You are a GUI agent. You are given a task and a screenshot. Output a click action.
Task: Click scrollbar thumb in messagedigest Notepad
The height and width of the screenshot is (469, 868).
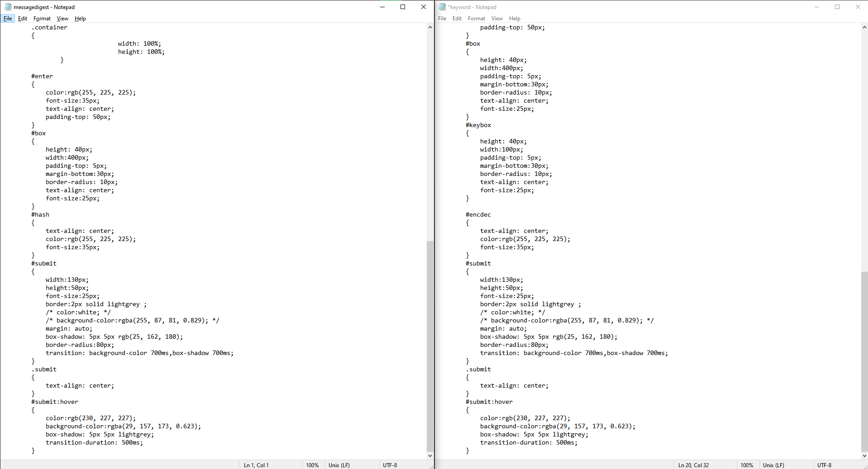430,346
